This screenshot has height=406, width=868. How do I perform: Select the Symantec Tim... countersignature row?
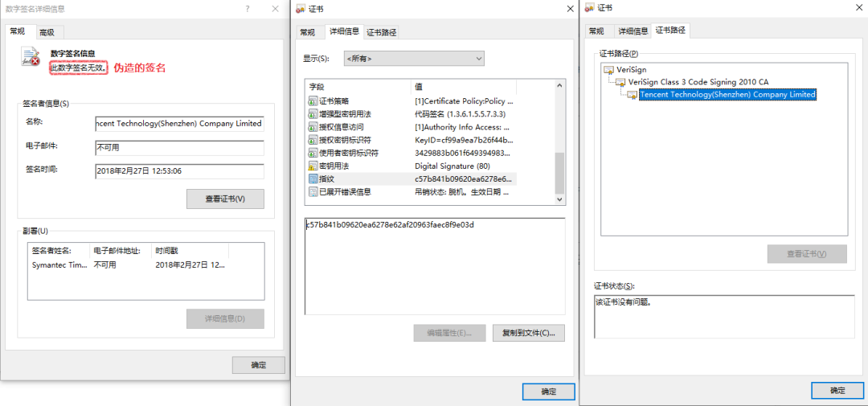(129, 265)
